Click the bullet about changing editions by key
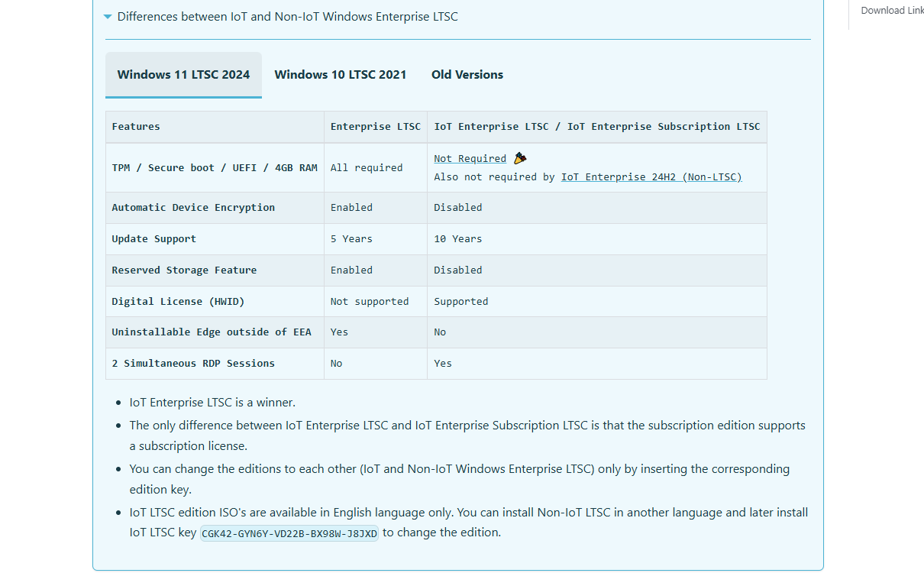 pos(460,479)
